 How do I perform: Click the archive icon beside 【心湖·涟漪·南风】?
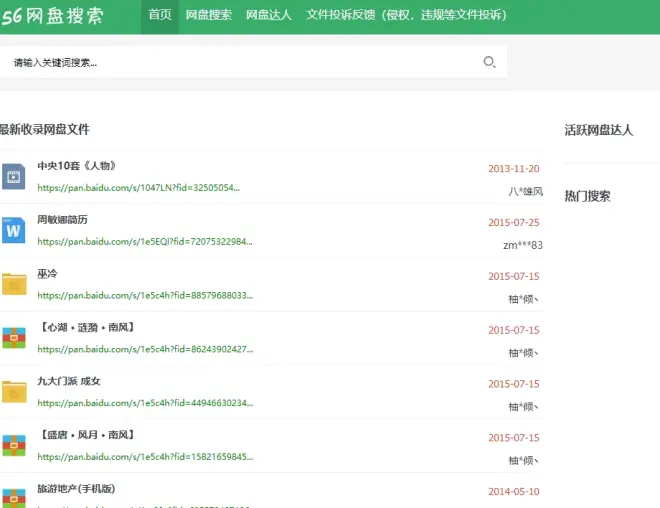pos(13,339)
